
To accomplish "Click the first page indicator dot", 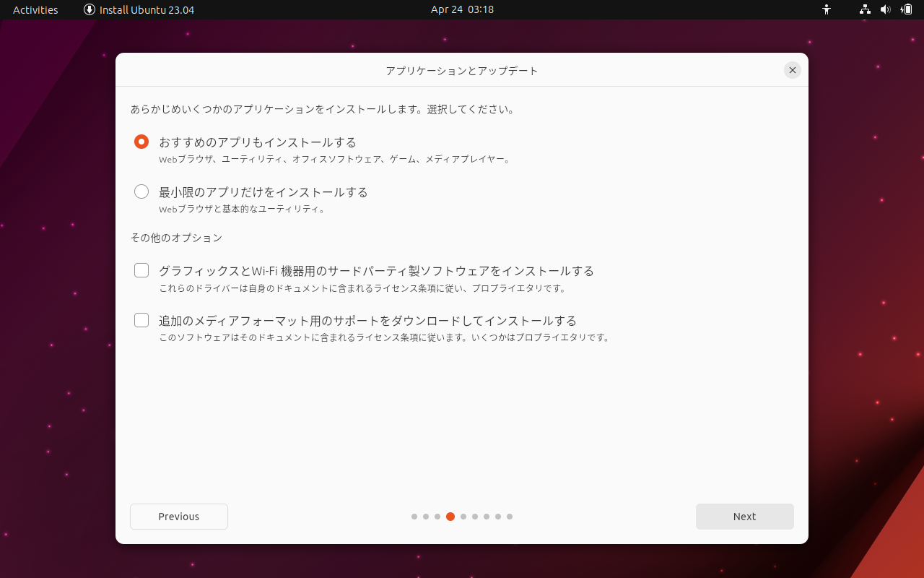I will pos(414,517).
